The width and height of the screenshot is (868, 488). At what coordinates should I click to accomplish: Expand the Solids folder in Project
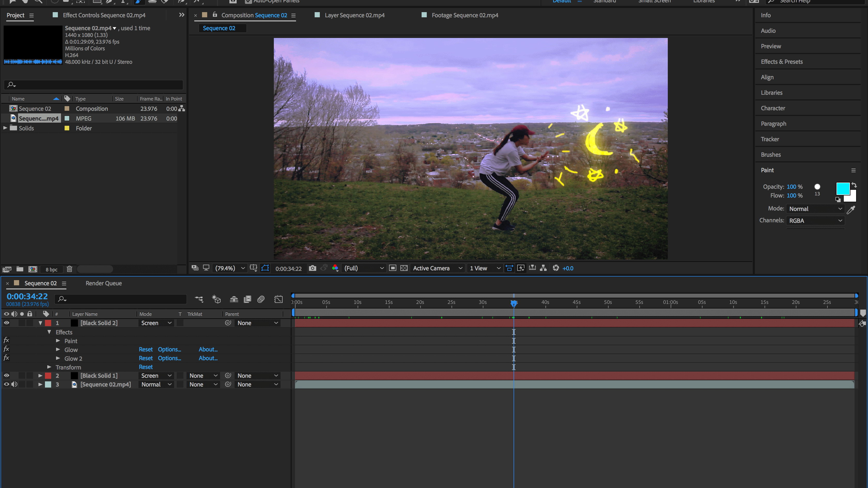pos(5,128)
